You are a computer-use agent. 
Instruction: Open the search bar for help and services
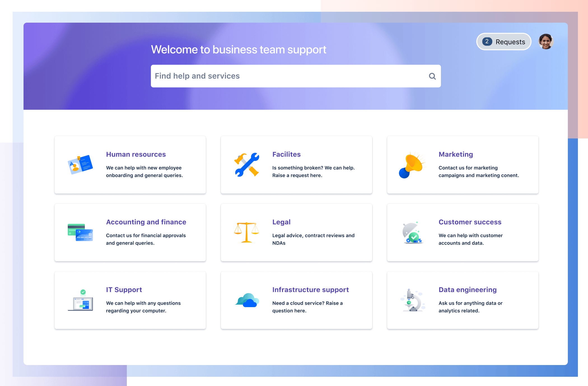(295, 76)
